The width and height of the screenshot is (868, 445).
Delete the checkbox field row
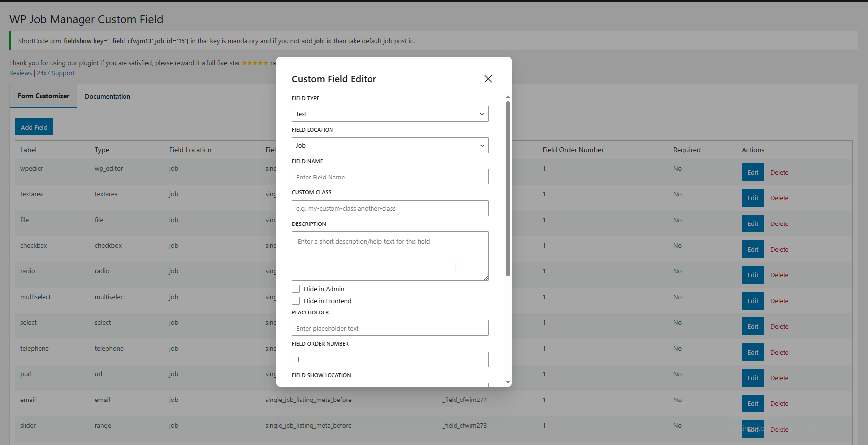pos(779,250)
